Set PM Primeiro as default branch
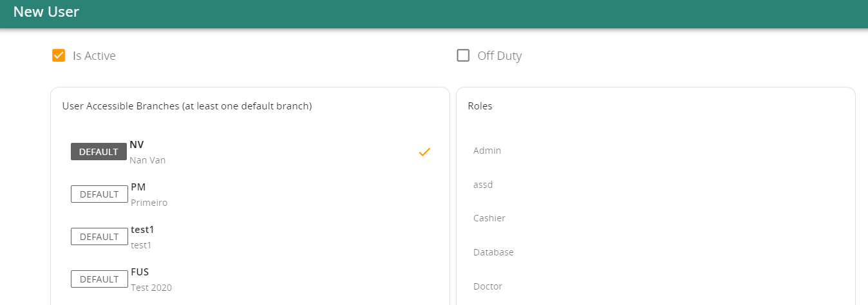Image resolution: width=868 pixels, height=305 pixels. (99, 194)
